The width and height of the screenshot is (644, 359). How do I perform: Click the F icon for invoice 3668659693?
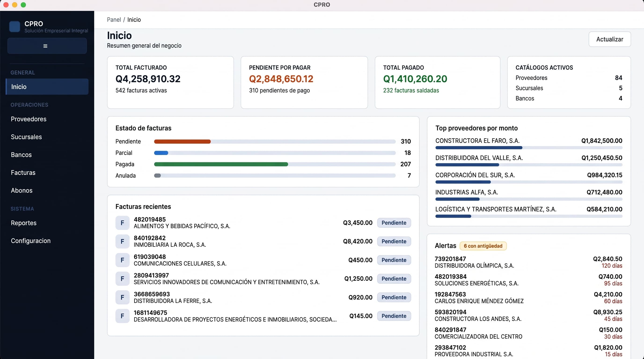(122, 297)
